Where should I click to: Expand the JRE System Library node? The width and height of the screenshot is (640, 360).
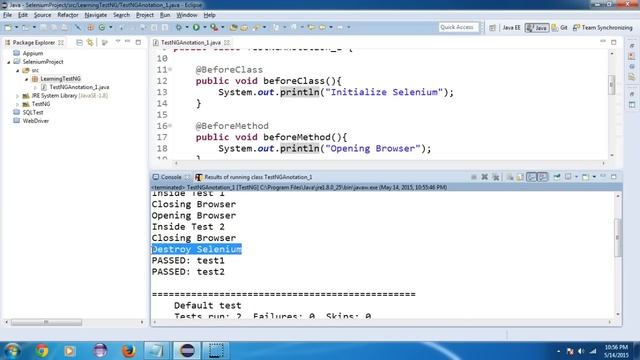(18, 96)
